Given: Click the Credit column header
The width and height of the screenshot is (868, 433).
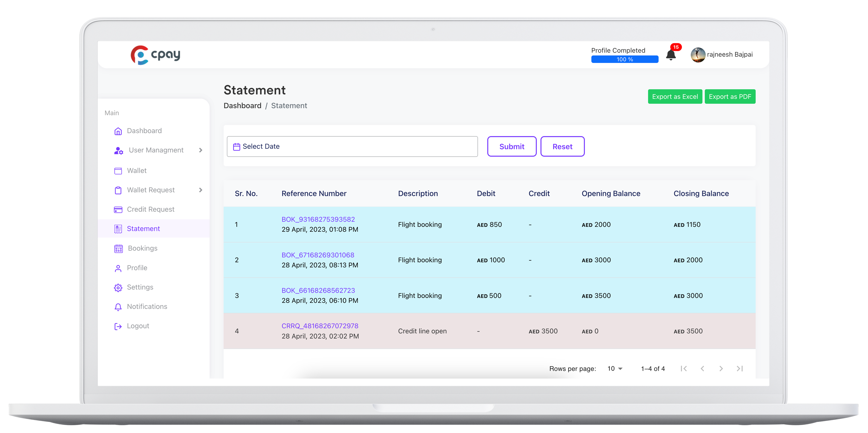Looking at the screenshot, I should click(x=539, y=193).
